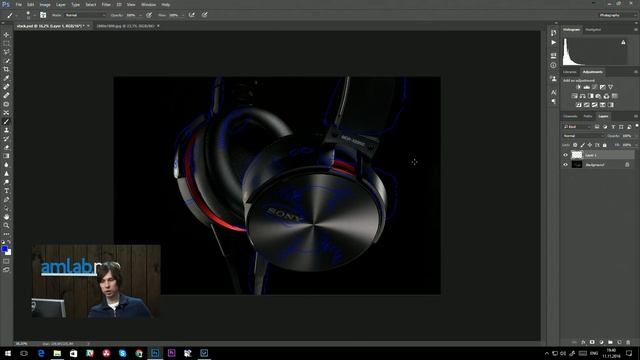Open layer blend mode dropdown
640x360 pixels.
pyautogui.click(x=583, y=136)
